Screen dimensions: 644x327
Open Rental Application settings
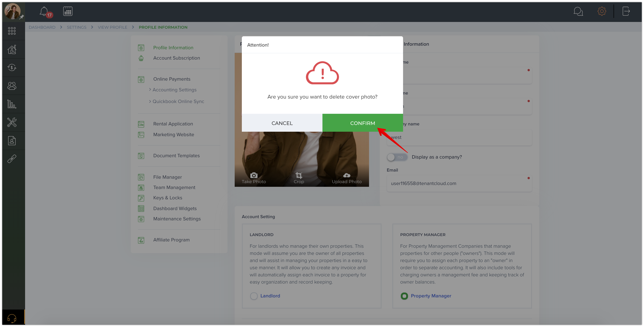173,124
